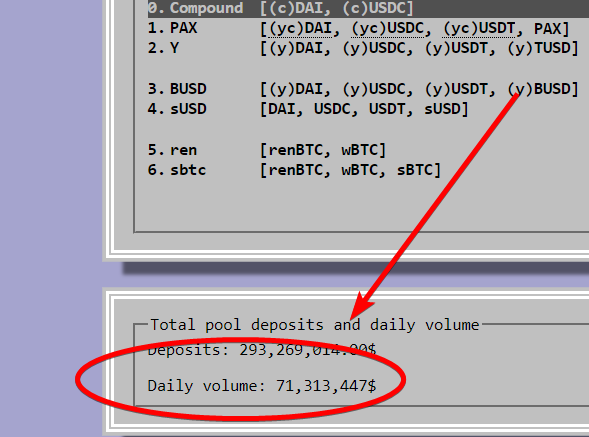Select the 6. sbtc pool entry
Screen dimensions: 589x437
coord(294,170)
